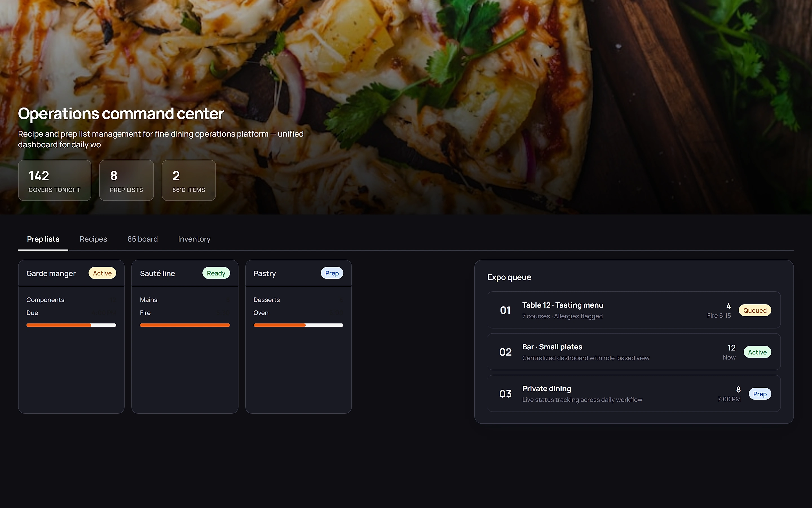Open Bar · Small plates queue item
The width and height of the screenshot is (812, 508).
click(x=634, y=352)
